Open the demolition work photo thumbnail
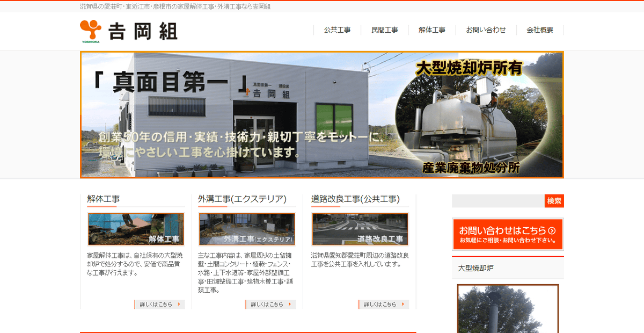 pyautogui.click(x=135, y=229)
